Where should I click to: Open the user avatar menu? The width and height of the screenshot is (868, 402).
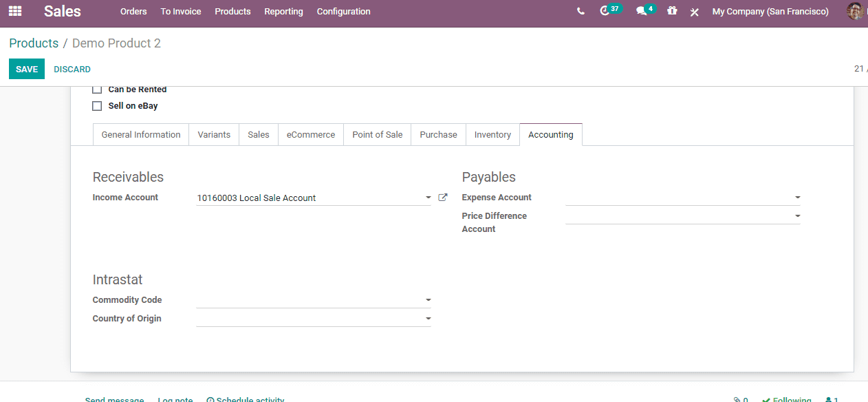point(855,11)
